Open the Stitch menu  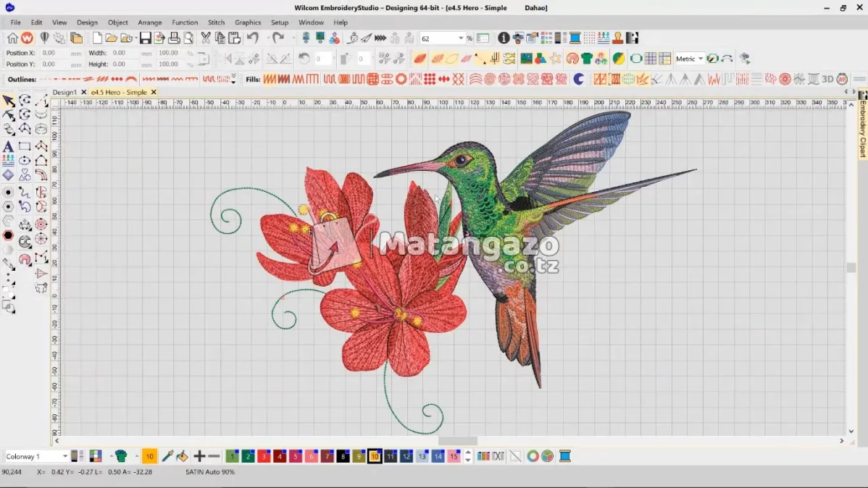[216, 22]
